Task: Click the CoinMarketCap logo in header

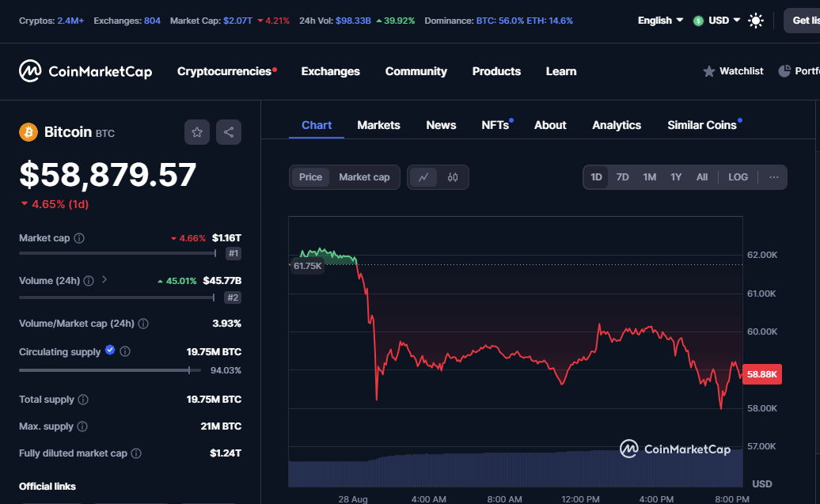Action: coord(85,71)
